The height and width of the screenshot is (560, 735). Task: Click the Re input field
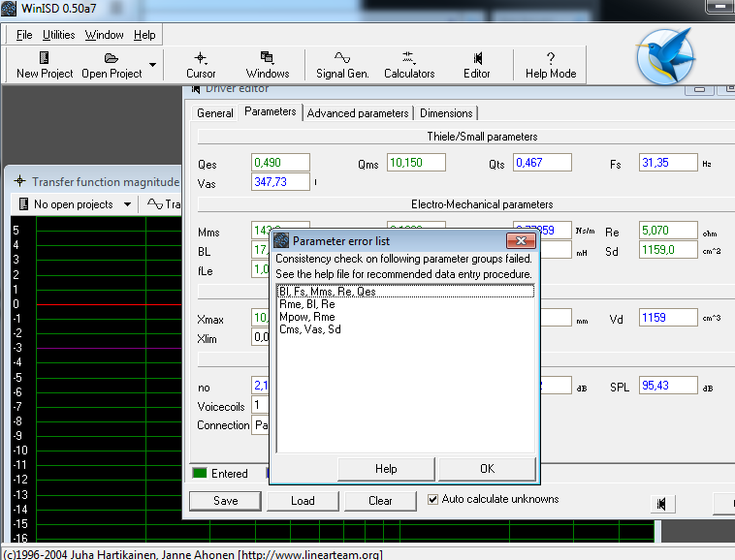coord(668,231)
